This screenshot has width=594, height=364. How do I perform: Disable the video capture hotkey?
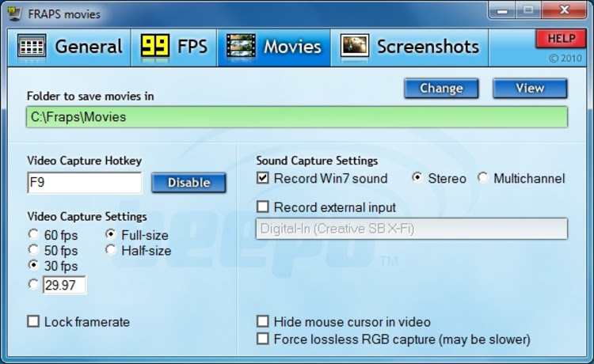[x=188, y=183]
